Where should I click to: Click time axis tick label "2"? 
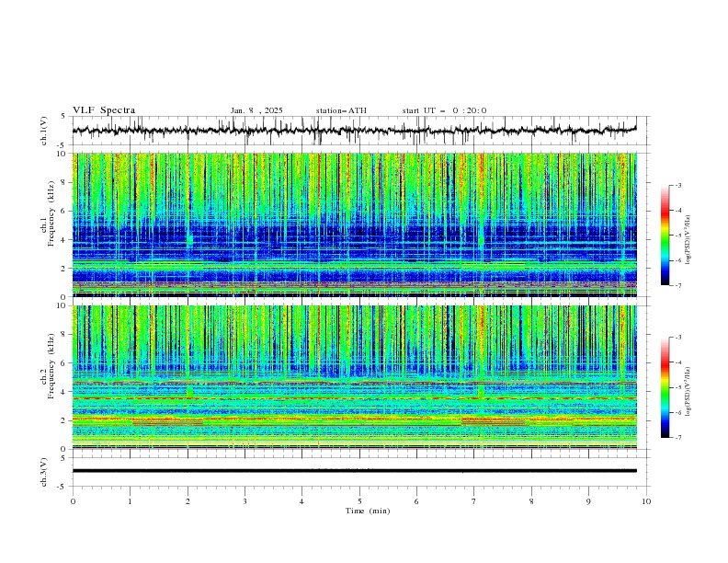tap(188, 501)
